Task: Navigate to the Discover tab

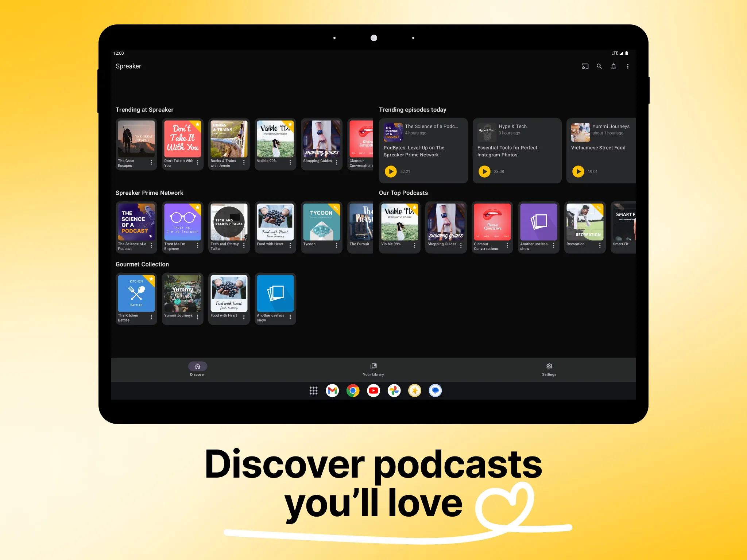Action: click(x=197, y=369)
